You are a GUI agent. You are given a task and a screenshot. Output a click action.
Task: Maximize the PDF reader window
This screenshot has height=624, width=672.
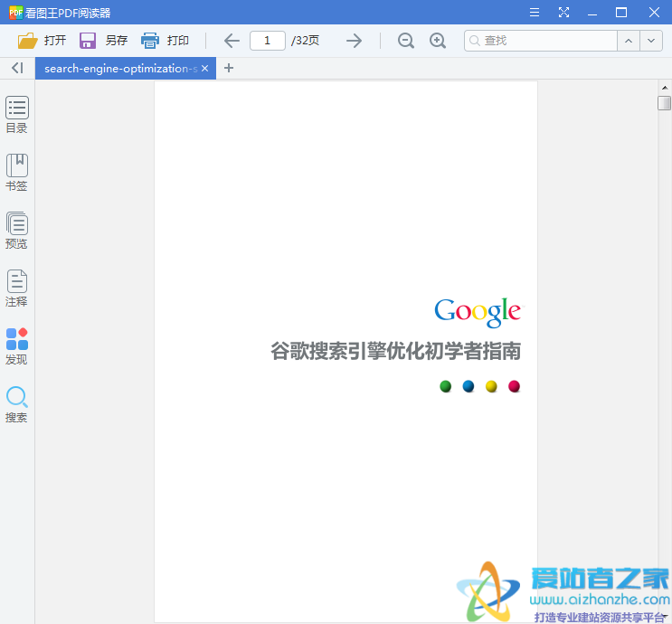point(621,13)
